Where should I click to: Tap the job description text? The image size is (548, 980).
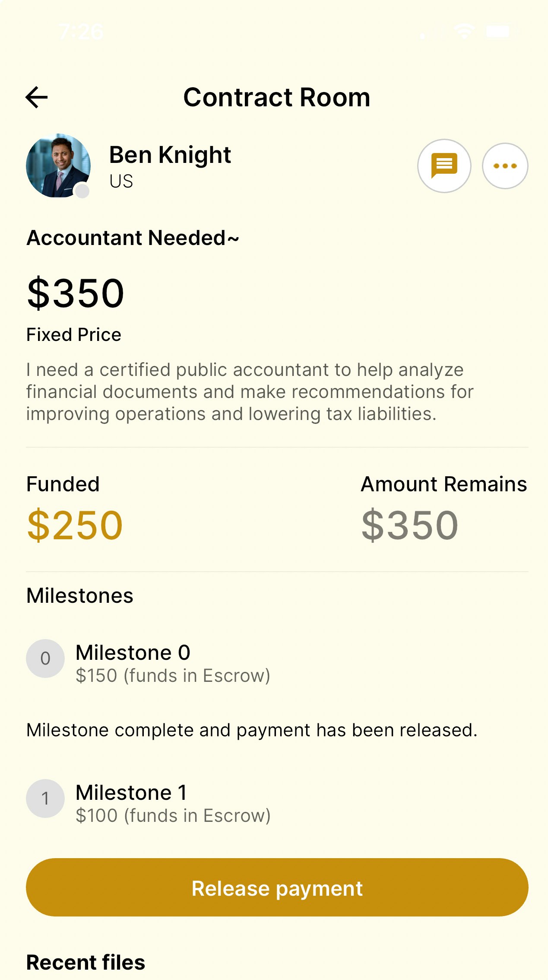click(250, 392)
